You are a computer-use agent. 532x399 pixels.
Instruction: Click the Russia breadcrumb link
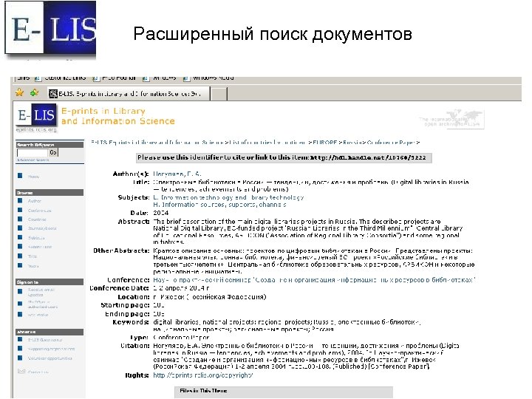(x=352, y=143)
